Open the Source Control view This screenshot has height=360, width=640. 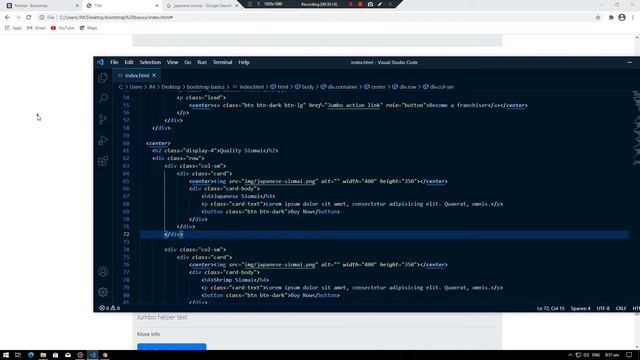[x=103, y=119]
